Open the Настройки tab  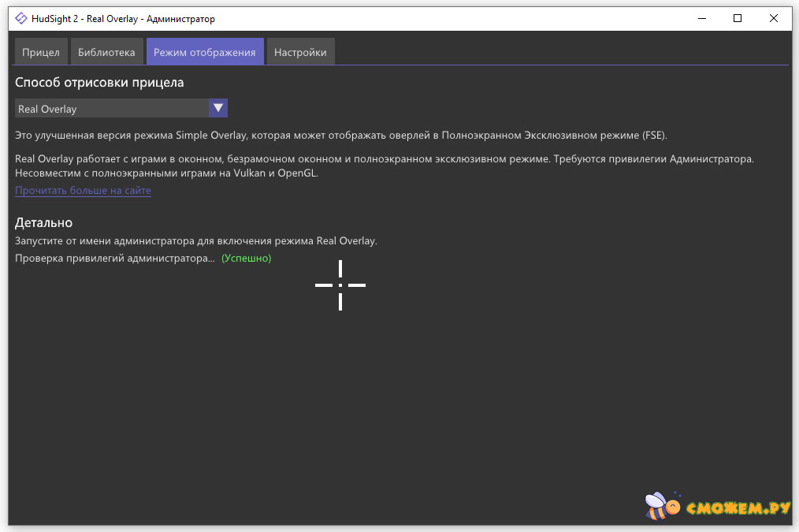pos(300,52)
